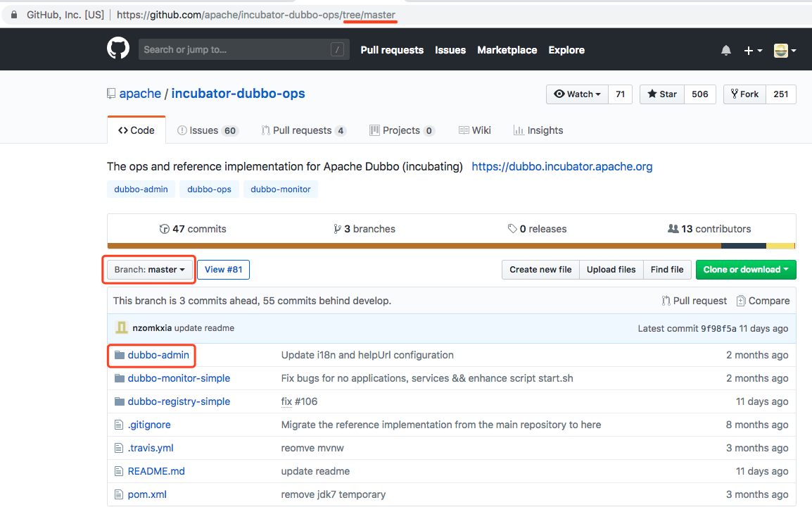Image resolution: width=812 pixels, height=512 pixels.
Task: View the 251 forks count
Action: [781, 94]
